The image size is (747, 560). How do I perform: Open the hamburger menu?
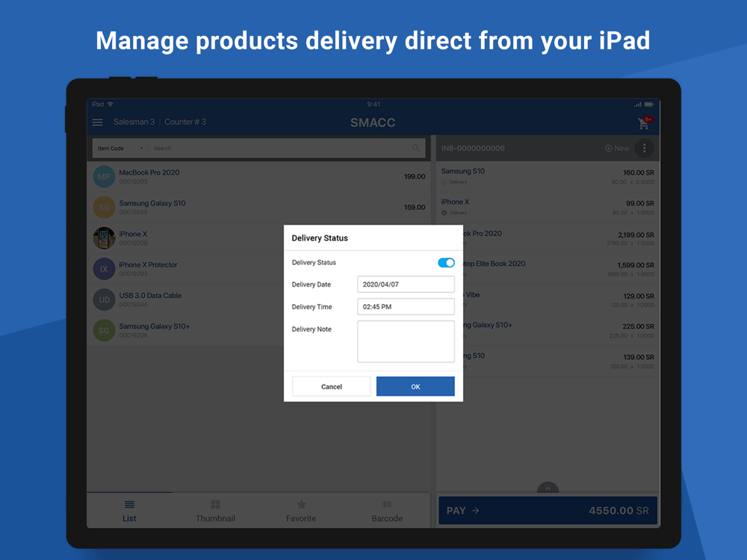tap(98, 122)
